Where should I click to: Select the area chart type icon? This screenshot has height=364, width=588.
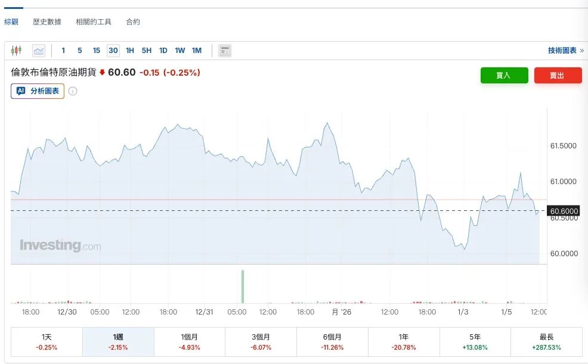(39, 51)
